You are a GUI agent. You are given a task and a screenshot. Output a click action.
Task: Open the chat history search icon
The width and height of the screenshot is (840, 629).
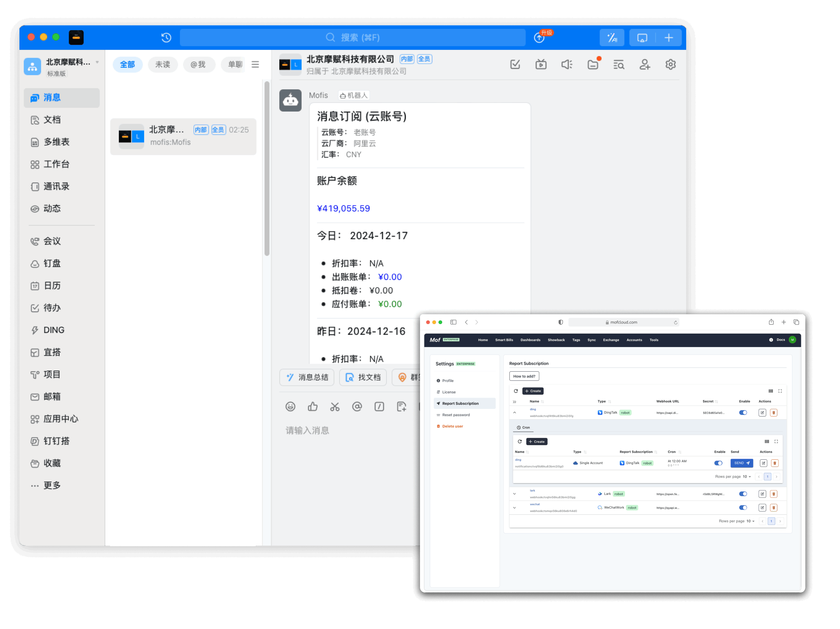point(619,65)
